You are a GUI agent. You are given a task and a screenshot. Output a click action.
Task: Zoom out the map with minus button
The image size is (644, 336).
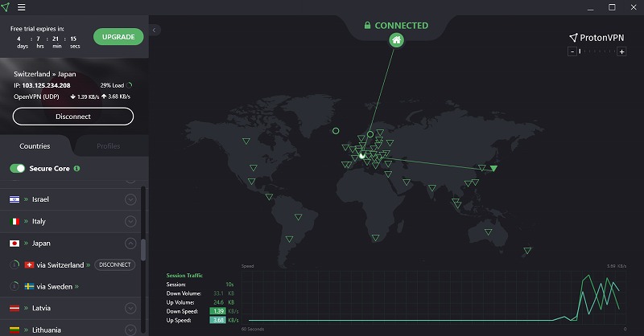point(572,51)
